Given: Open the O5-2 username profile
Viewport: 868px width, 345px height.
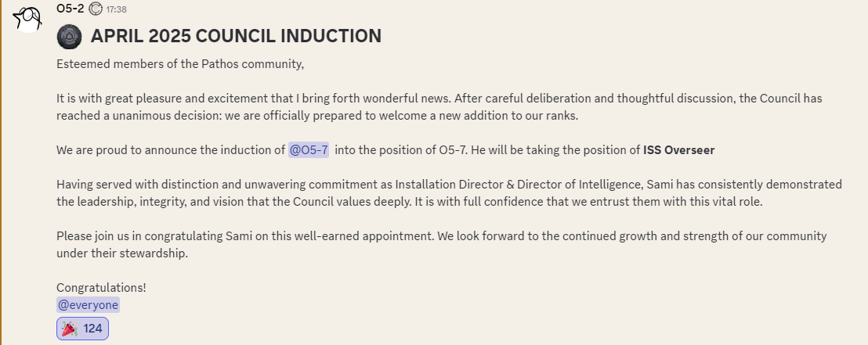Looking at the screenshot, I should [x=70, y=9].
